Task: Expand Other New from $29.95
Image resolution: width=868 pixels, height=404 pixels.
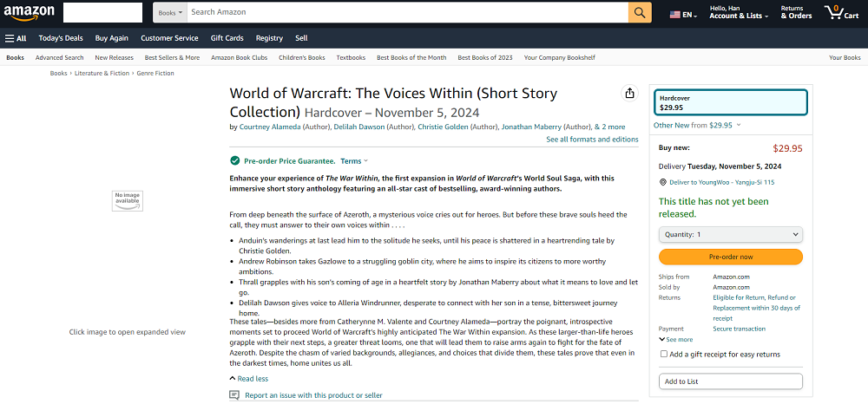Action: click(x=697, y=125)
